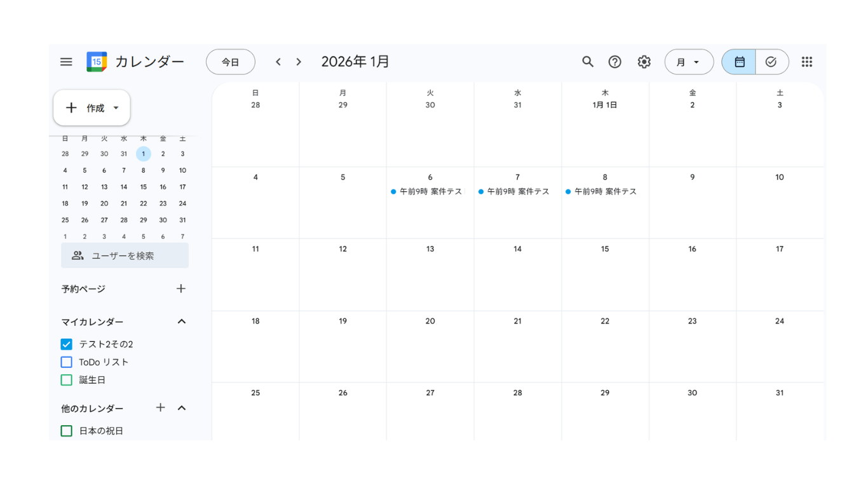Viewport: 868px width, 488px height.
Task: Go to previous month arrow
Action: tap(278, 62)
